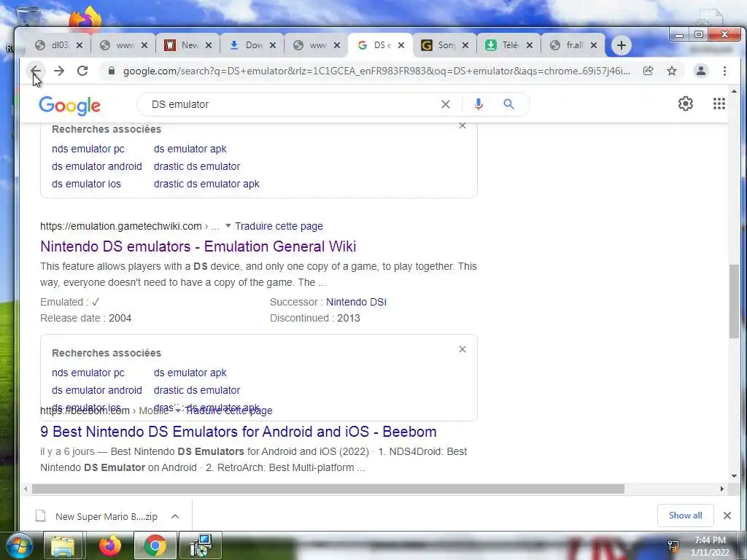Select upper 'nds emulator pc' suggestion

pos(88,149)
